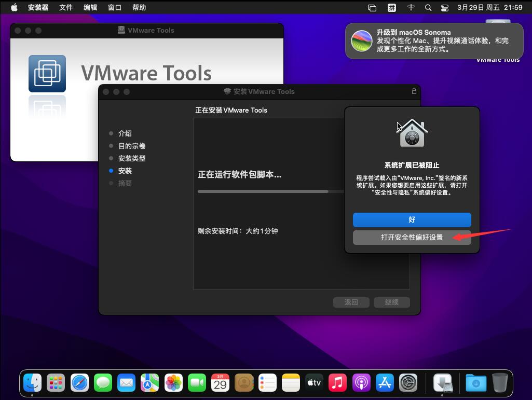Open the Apple menu
Image resolution: width=532 pixels, height=400 pixels.
14,7
